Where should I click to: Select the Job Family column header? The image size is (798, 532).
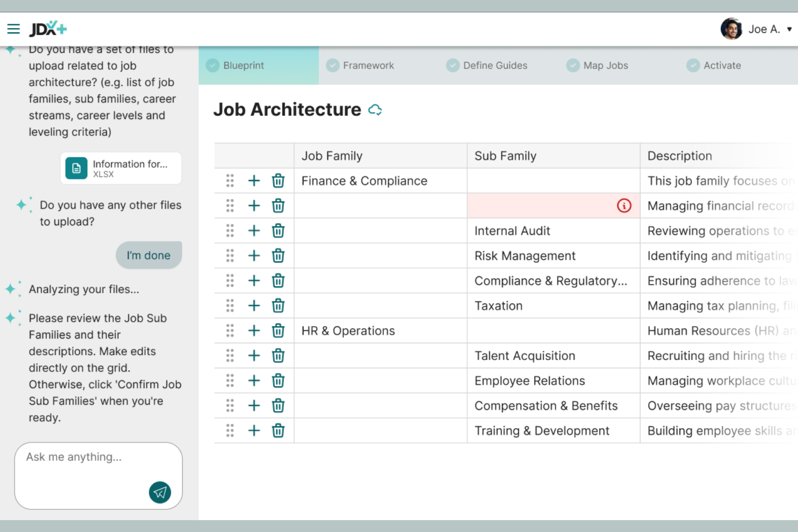[381, 156]
